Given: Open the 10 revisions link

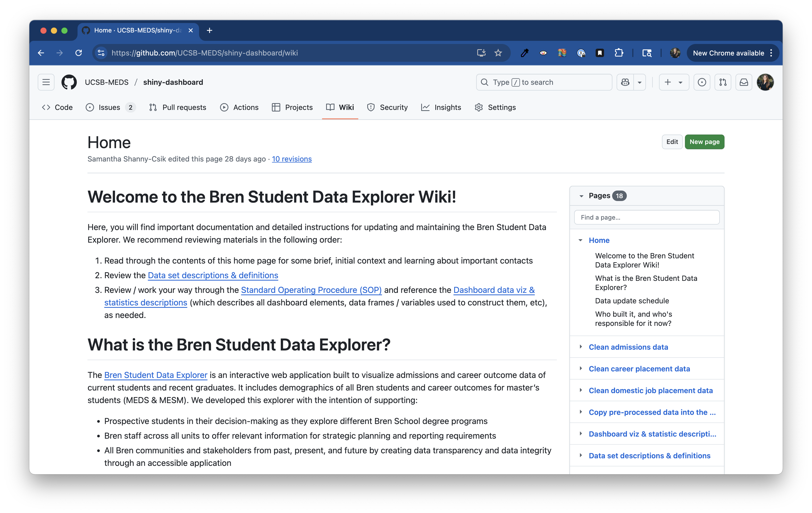Looking at the screenshot, I should (292, 159).
